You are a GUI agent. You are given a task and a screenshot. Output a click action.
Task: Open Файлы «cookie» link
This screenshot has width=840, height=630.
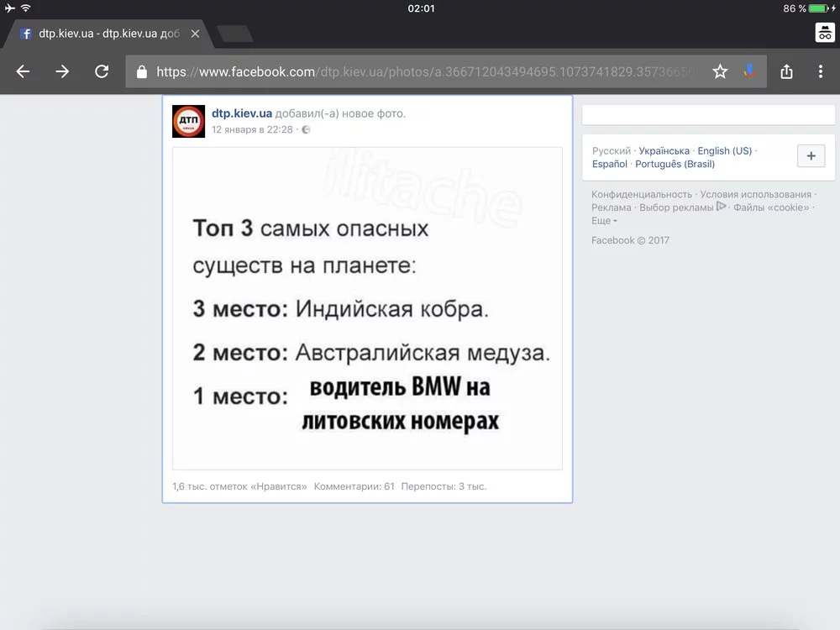pos(771,207)
